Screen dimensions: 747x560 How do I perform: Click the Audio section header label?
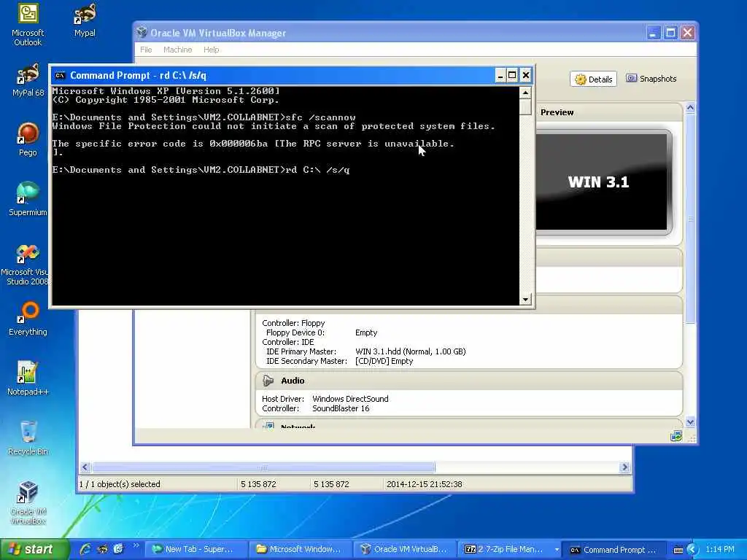tap(293, 381)
